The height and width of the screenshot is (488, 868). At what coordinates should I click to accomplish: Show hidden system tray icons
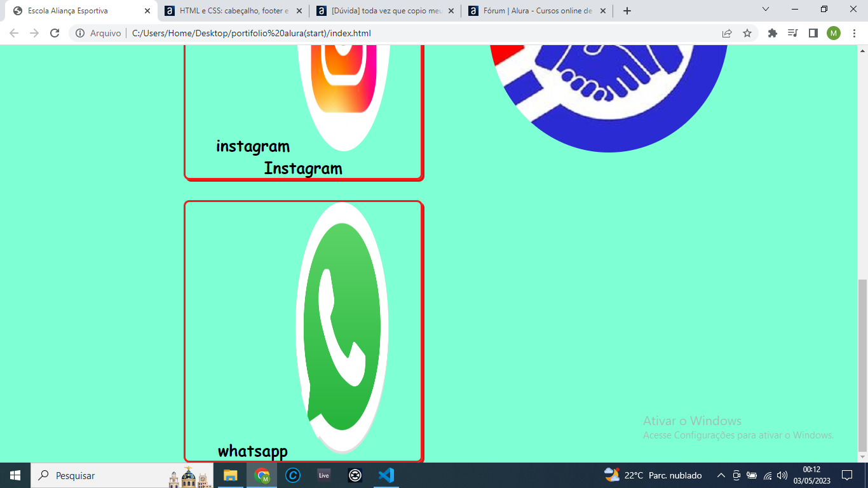pos(721,475)
